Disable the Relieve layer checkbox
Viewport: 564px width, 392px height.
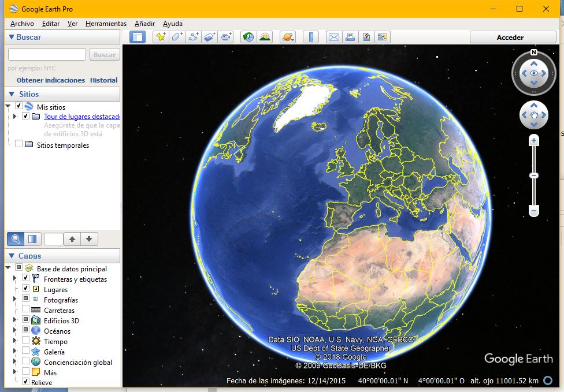[x=25, y=382]
